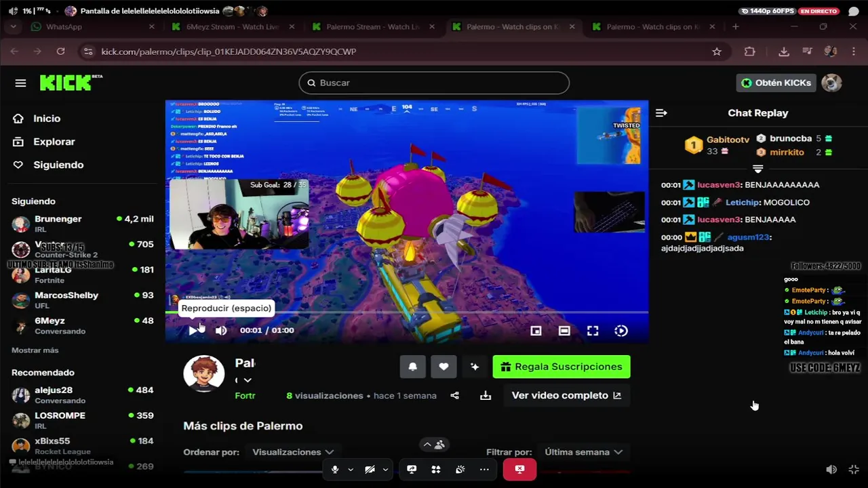Click the Regala Suscripciones button

[x=561, y=367]
